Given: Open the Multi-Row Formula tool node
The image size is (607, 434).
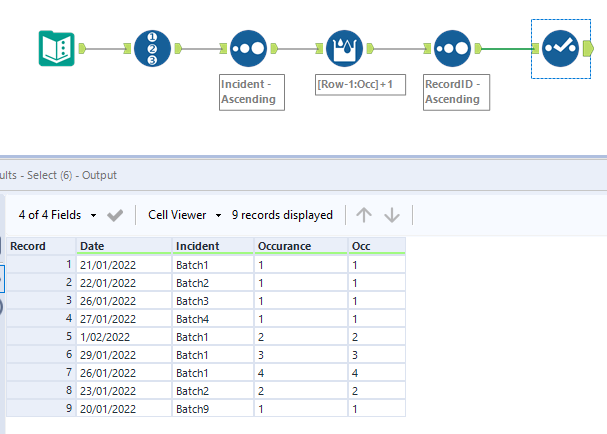Looking at the screenshot, I should point(346,48).
